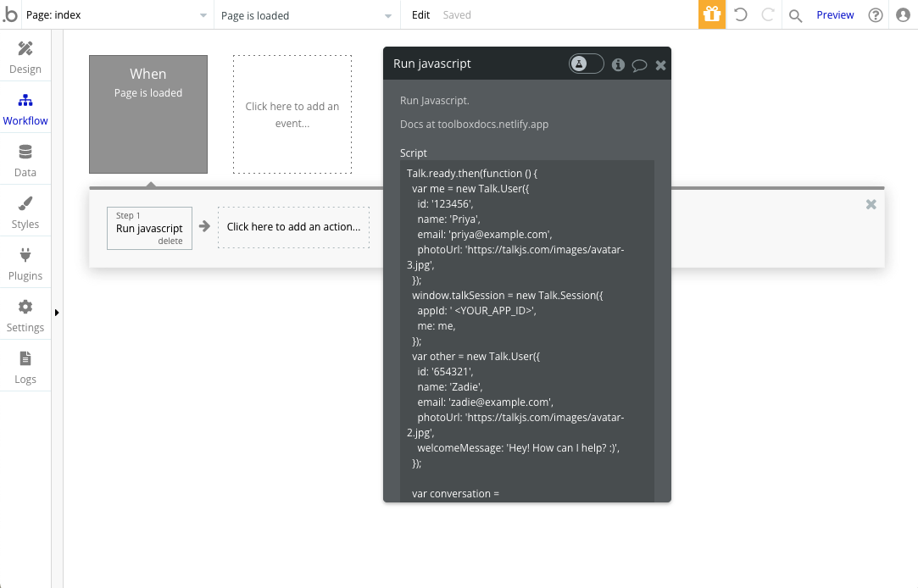Click the 'Saved' status text
Viewport: 918px width, 588px height.
coord(457,15)
